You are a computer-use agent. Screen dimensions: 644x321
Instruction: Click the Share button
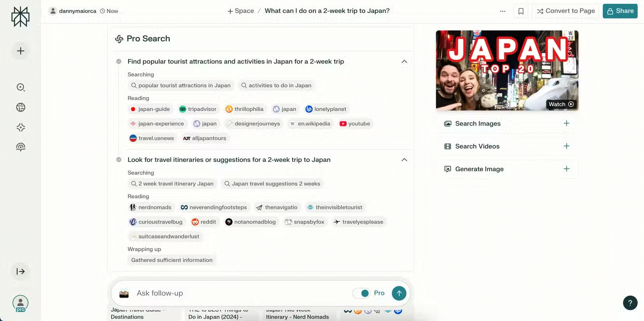coord(620,11)
